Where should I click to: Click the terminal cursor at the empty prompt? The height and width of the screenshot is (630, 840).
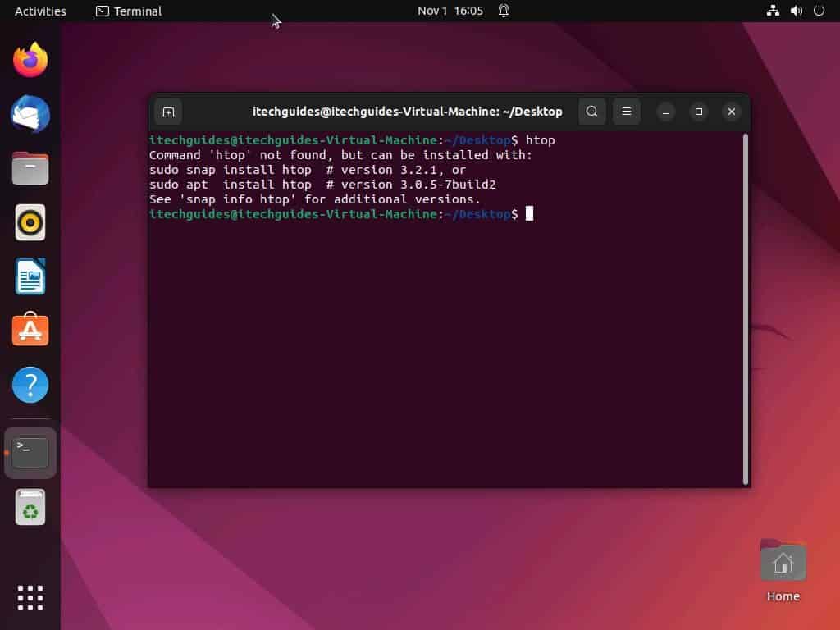(529, 214)
